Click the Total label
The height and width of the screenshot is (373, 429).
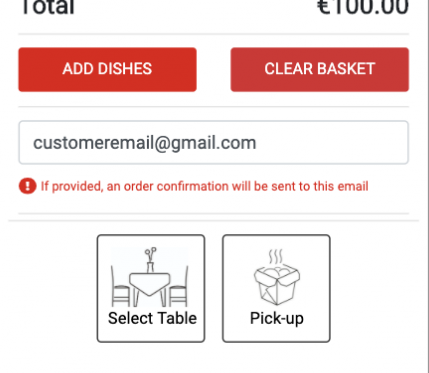tap(48, 7)
